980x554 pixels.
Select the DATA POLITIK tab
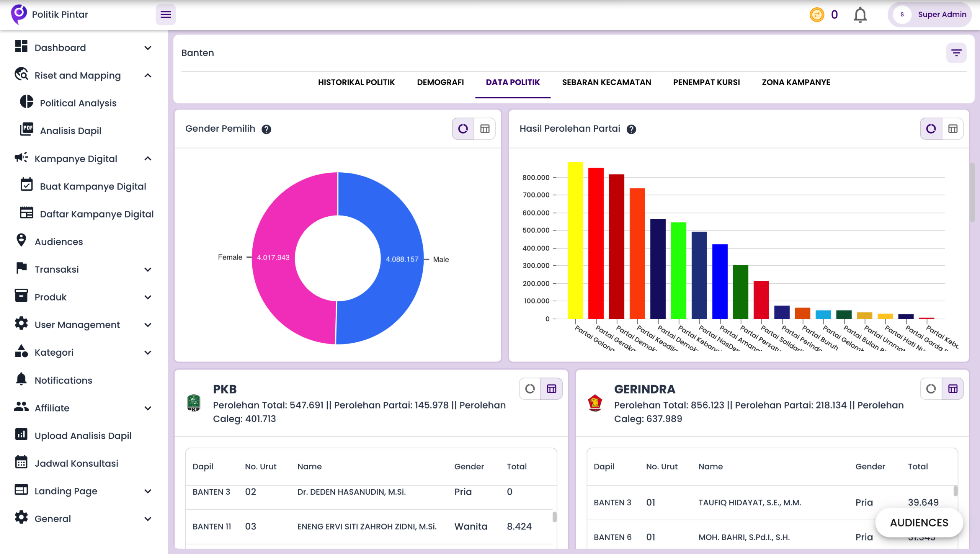tap(513, 82)
